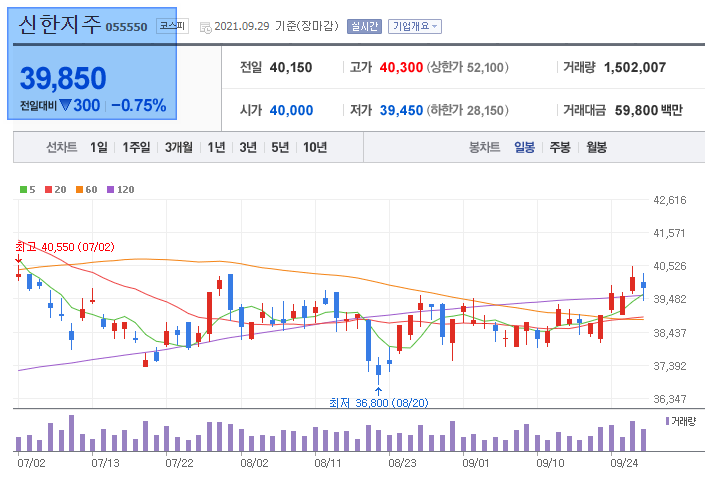Select the 3년 line chart period
Image resolution: width=705 pixels, height=482 pixels.
(248, 147)
